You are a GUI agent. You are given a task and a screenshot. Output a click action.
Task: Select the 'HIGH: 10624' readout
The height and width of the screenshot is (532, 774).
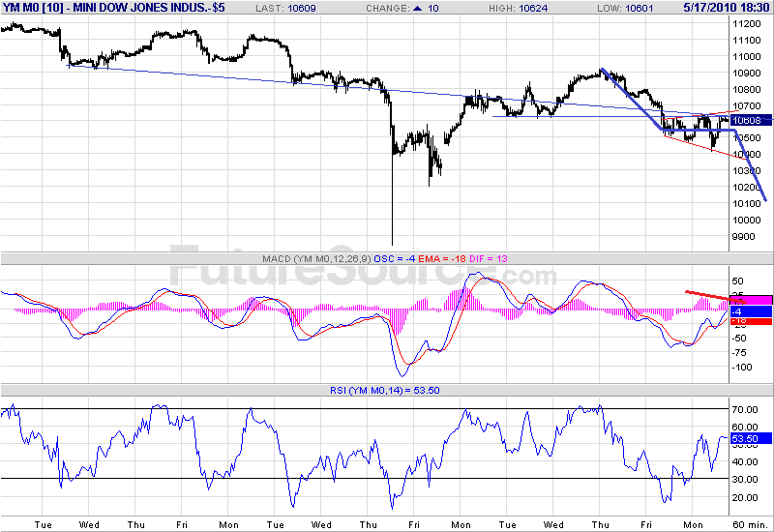click(519, 9)
